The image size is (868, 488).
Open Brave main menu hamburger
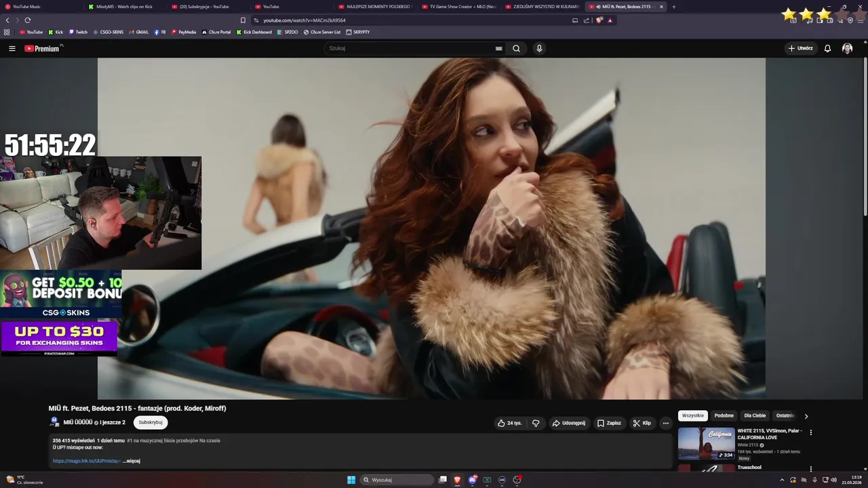(x=860, y=20)
